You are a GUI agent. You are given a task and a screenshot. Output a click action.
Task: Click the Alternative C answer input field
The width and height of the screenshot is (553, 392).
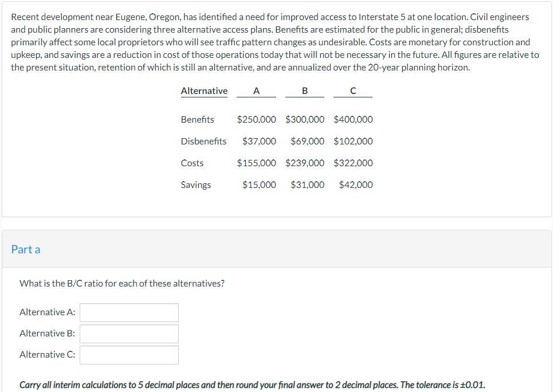click(128, 355)
